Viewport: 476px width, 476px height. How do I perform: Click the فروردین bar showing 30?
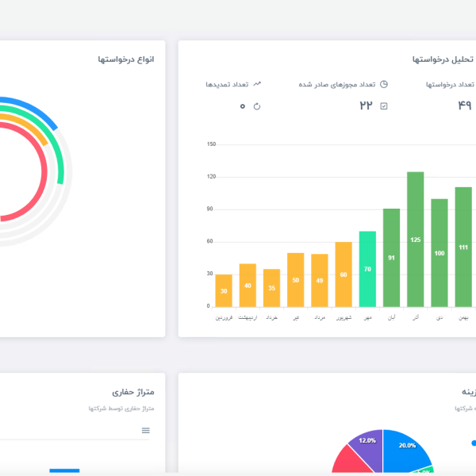[x=224, y=290]
